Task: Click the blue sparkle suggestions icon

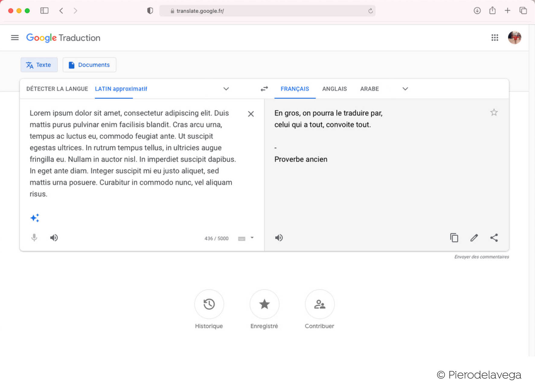Action: [x=35, y=218]
